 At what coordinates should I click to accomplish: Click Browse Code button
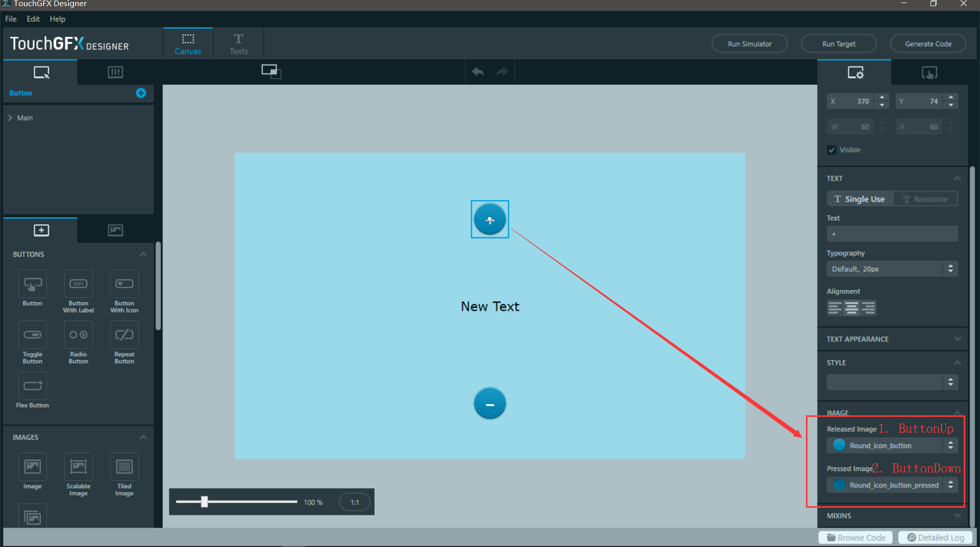click(856, 538)
